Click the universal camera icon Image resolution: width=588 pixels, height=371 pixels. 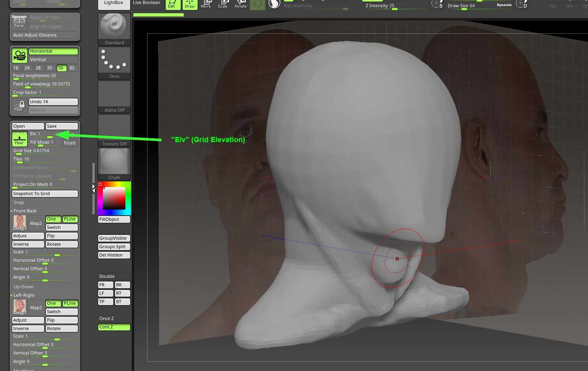tap(19, 55)
